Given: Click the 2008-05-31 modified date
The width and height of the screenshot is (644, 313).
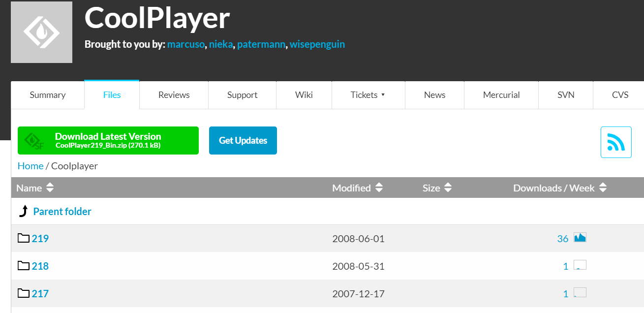Looking at the screenshot, I should click(x=358, y=266).
